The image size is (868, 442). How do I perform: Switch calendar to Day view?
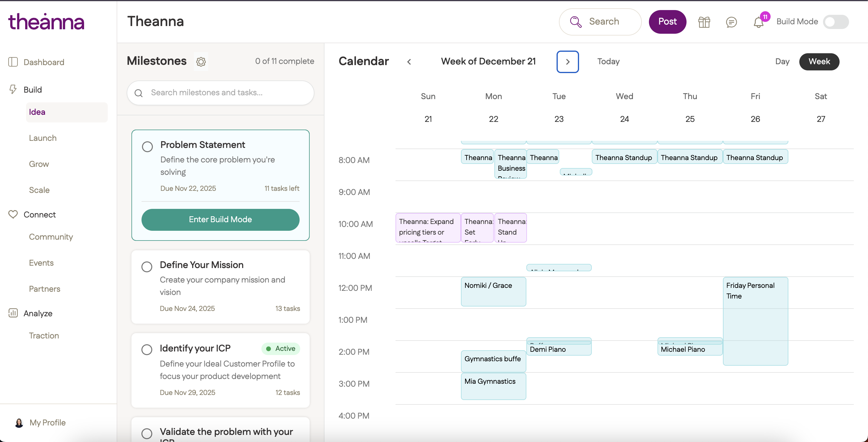pos(782,62)
